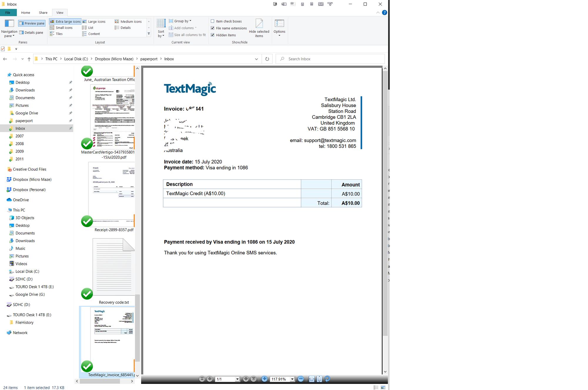This screenshot has height=390, width=588.
Task: Open the 2009 folder in Quick access
Action: [19, 151]
